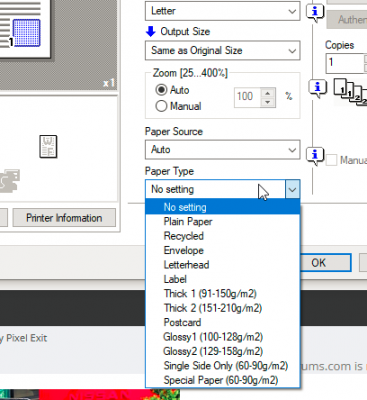Toggle the Manual checkbox near Paper Source
The image size is (367, 400).
tap(331, 160)
